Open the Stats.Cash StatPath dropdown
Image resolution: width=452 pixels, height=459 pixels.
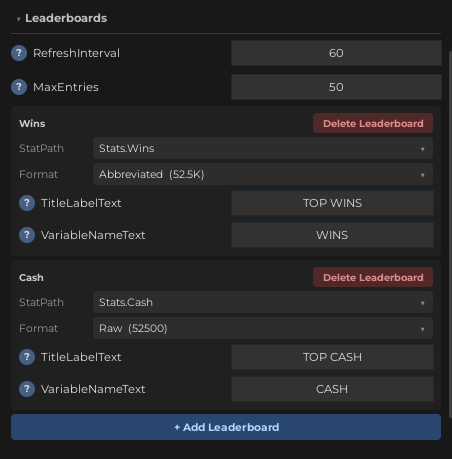[x=263, y=302]
